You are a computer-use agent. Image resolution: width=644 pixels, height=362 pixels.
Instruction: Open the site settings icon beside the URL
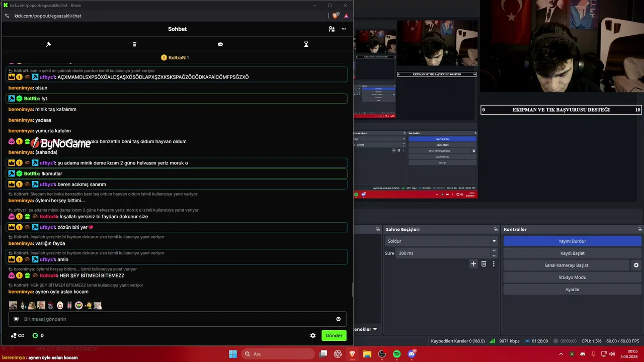coord(7,16)
